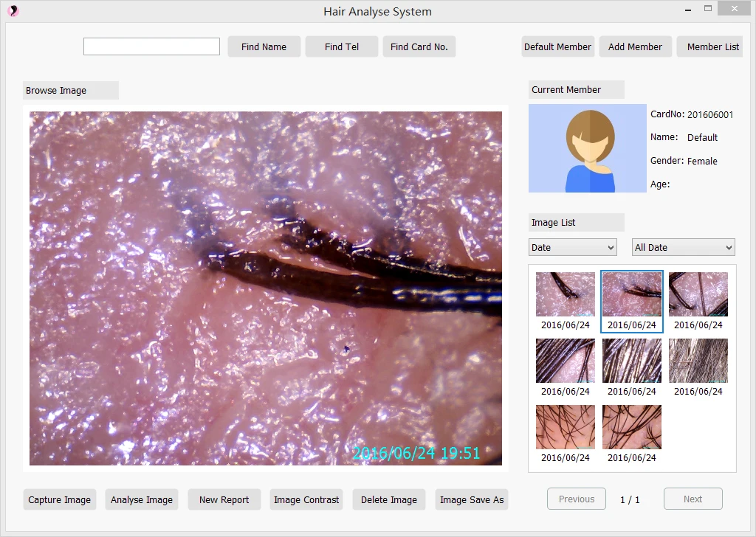
Task: Search members by Find Tel
Action: coord(341,46)
